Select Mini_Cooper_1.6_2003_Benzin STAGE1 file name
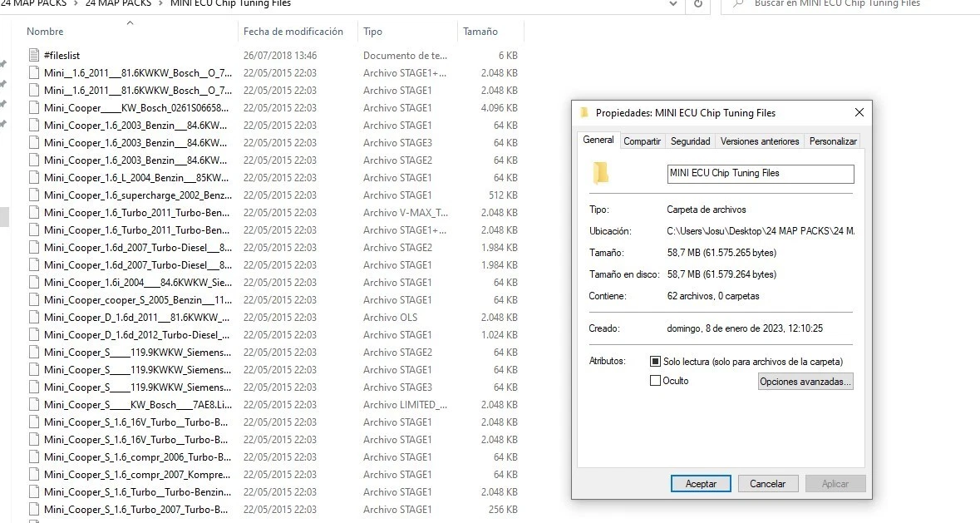Image resolution: width=980 pixels, height=523 pixels. coord(135,125)
